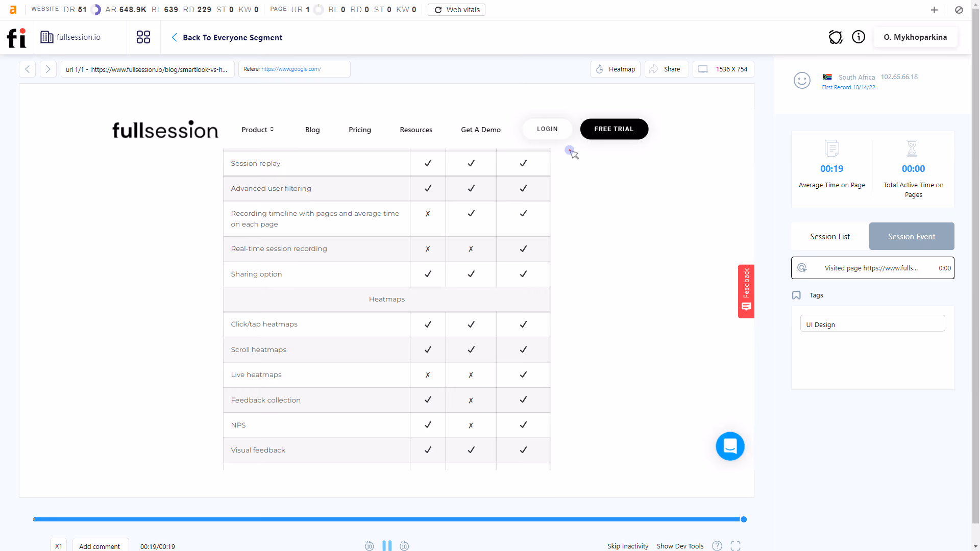Click the url 1/1 page field
The width and height of the screenshot is (980, 551).
tap(148, 69)
